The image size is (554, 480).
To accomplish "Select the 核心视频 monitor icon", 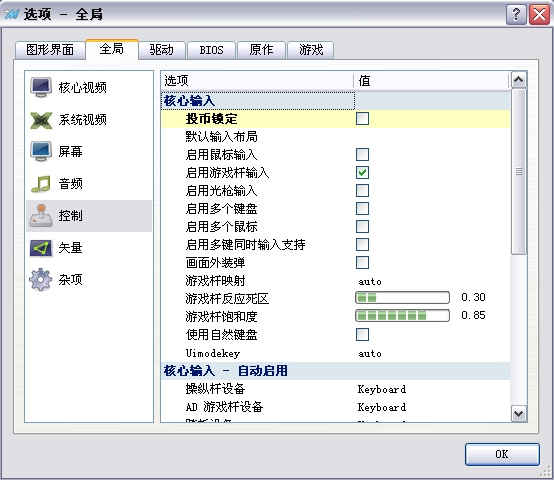I will (x=41, y=87).
